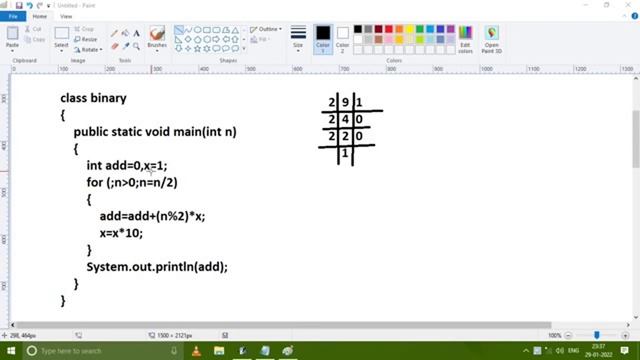Expand the Brushes dropdown arrow
This screenshot has height=360, width=640.
click(x=157, y=51)
